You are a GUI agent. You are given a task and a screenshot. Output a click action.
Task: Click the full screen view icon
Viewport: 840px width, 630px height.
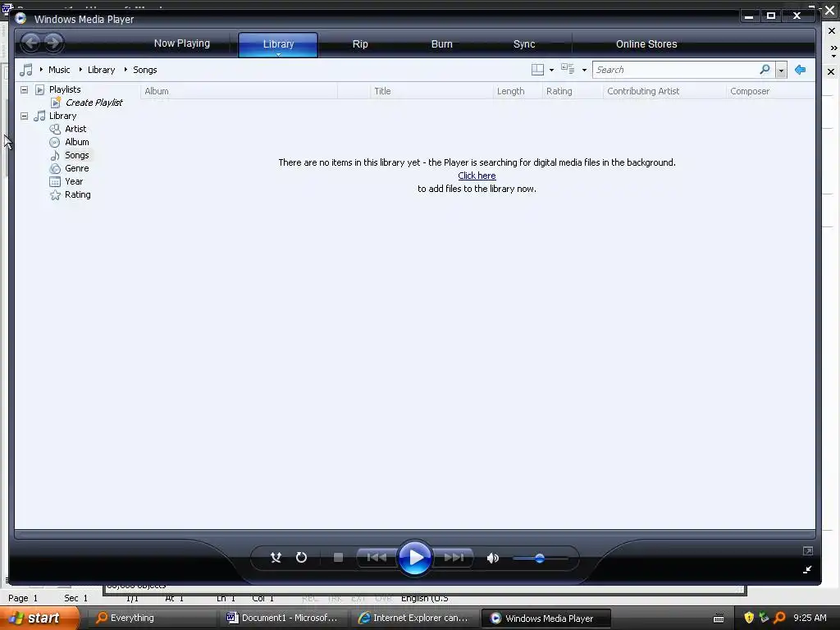(808, 550)
